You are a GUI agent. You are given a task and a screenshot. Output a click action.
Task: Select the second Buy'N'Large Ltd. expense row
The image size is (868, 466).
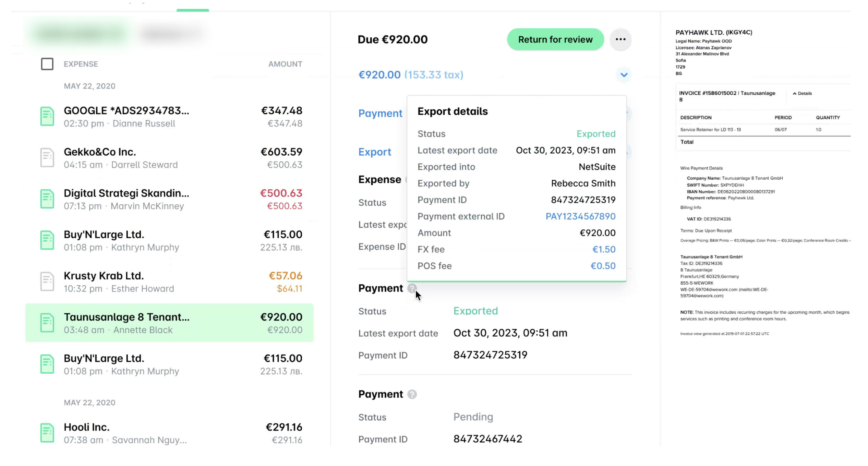(169, 364)
